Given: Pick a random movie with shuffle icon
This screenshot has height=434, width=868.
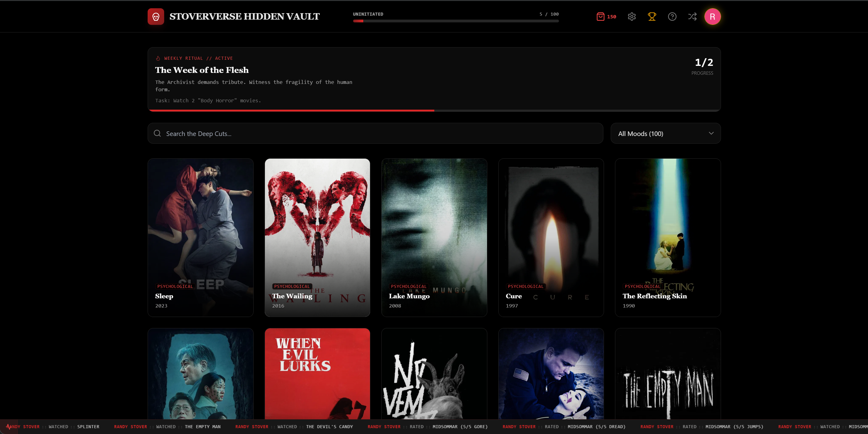Looking at the screenshot, I should 693,17.
